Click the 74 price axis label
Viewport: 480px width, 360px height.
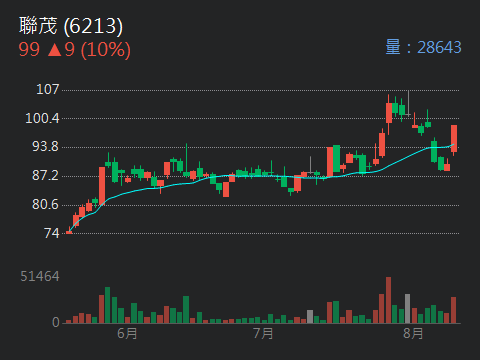click(52, 233)
